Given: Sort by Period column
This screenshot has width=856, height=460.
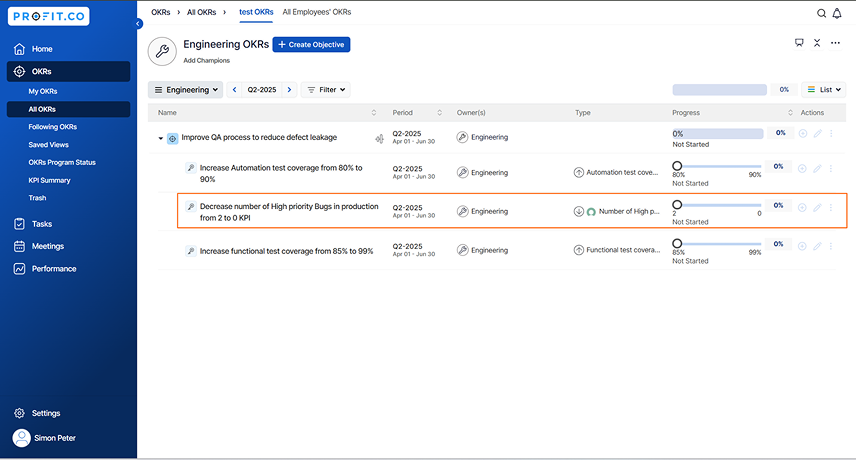Looking at the screenshot, I should click(439, 112).
